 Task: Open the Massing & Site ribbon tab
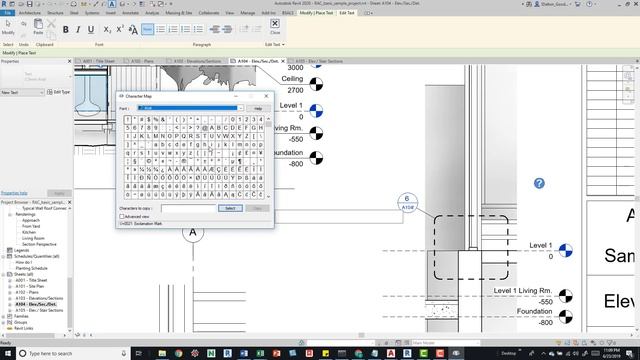click(179, 13)
